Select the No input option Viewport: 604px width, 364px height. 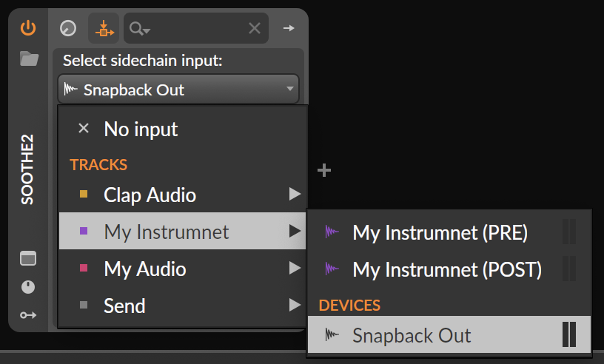click(x=141, y=129)
